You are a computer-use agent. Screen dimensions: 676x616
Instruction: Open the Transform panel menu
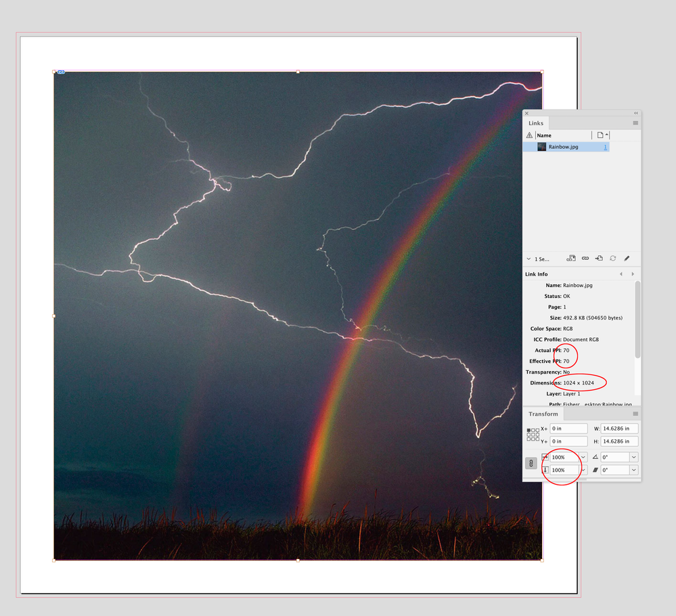click(635, 414)
